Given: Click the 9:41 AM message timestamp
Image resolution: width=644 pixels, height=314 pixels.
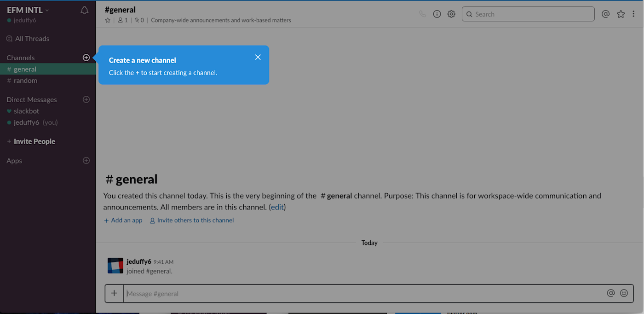Looking at the screenshot, I should pyautogui.click(x=163, y=262).
